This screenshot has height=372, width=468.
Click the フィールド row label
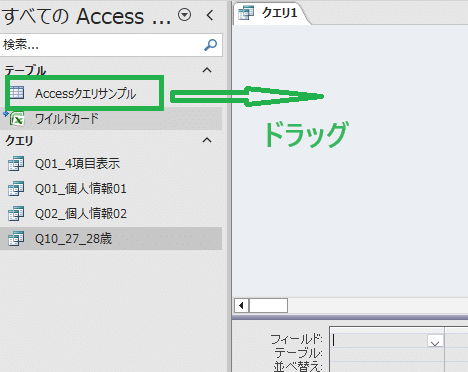tap(296, 339)
